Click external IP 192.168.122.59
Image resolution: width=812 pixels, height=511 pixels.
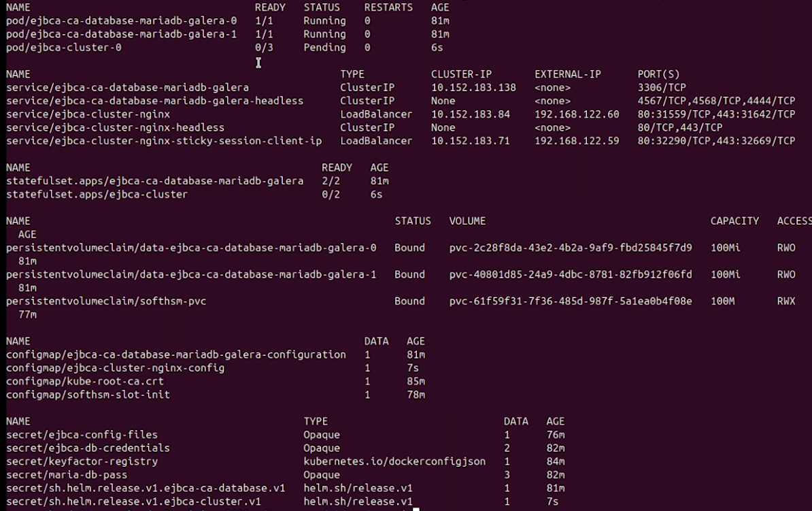(577, 141)
